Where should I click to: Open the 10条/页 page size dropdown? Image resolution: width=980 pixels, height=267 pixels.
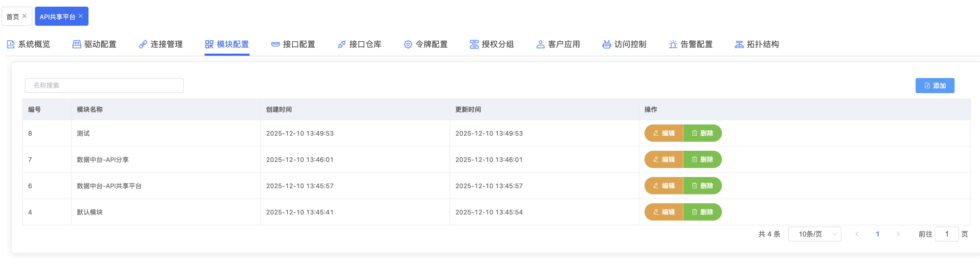point(815,234)
